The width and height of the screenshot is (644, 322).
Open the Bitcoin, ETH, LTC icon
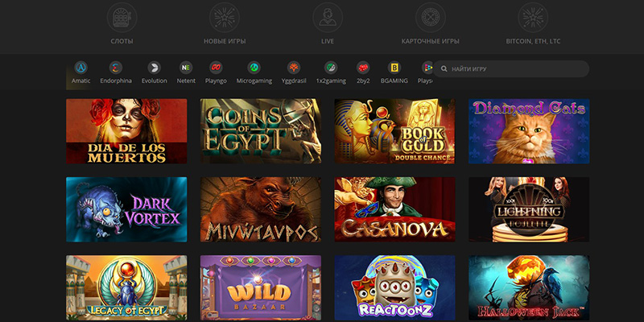[x=533, y=17]
